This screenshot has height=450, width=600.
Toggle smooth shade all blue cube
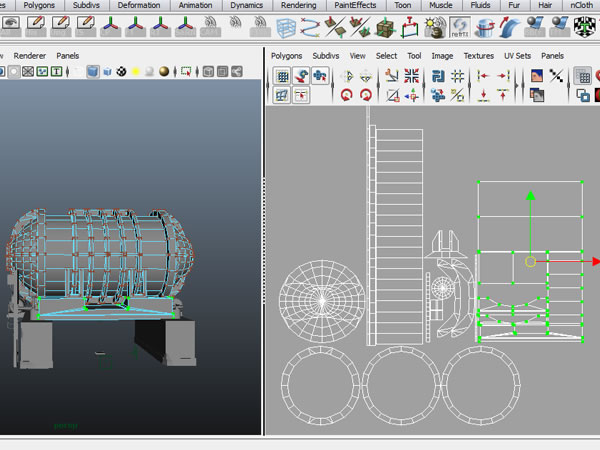(92, 72)
